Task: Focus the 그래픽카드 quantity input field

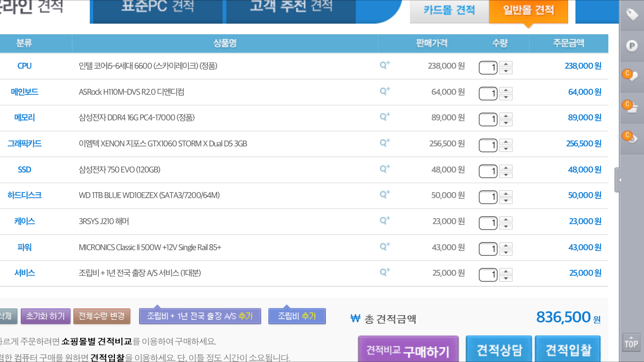Action: [x=488, y=145]
